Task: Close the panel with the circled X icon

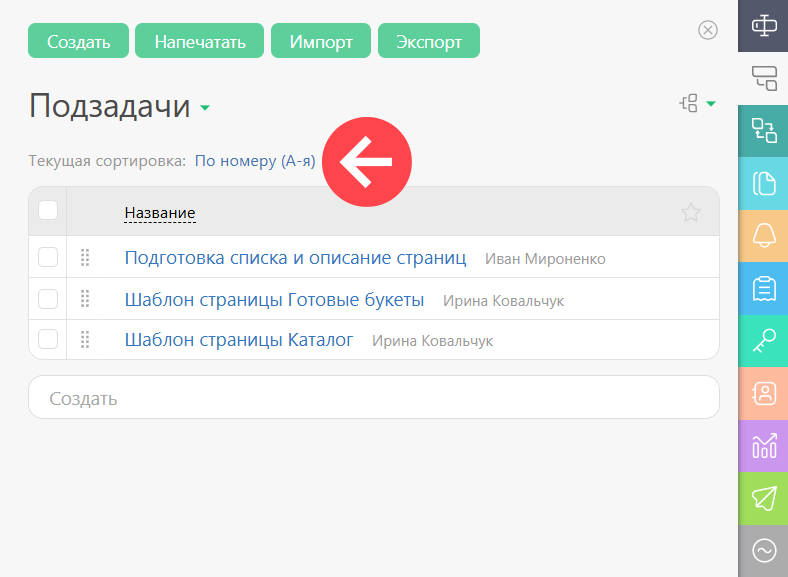Action: click(708, 30)
